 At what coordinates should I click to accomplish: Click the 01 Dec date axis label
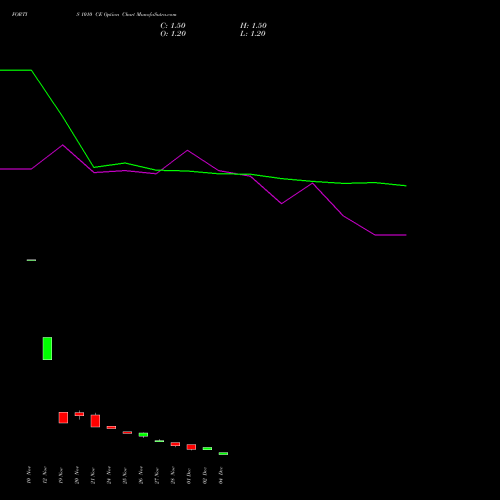click(x=189, y=476)
